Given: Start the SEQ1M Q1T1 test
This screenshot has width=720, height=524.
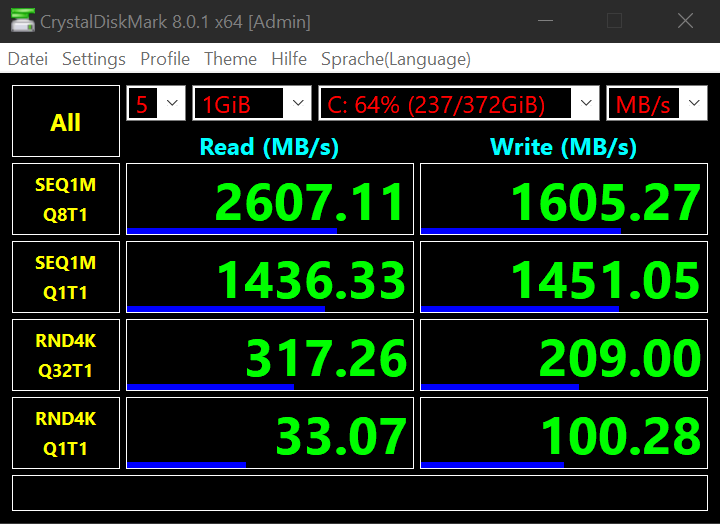Looking at the screenshot, I should click(66, 277).
